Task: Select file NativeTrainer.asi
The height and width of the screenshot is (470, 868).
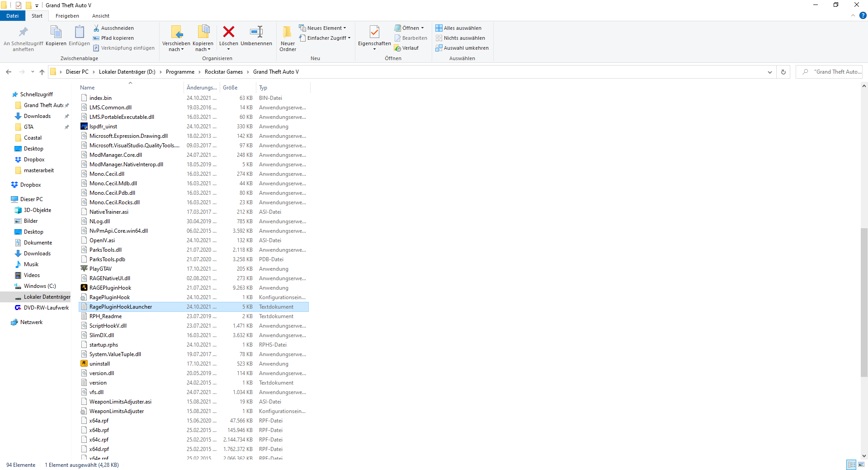Action: click(194, 212)
